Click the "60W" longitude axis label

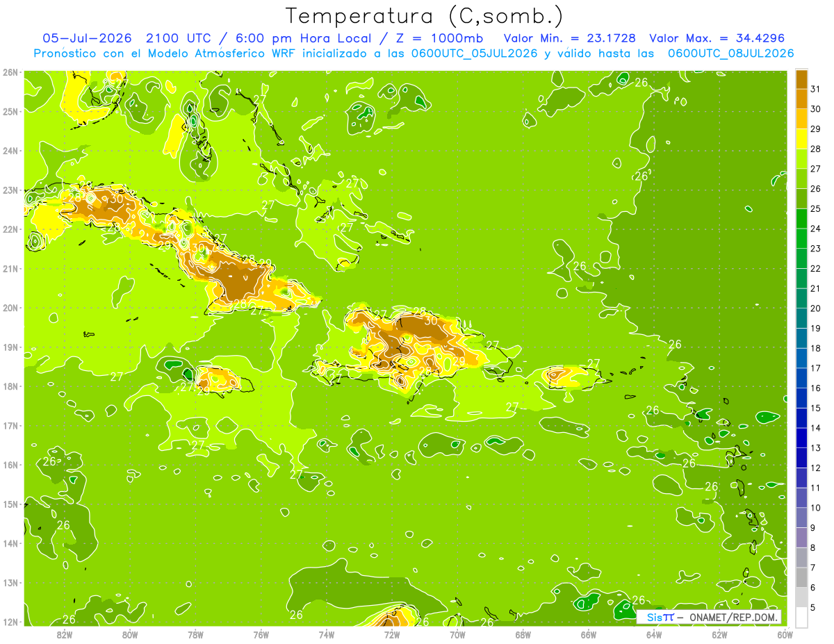click(x=785, y=634)
